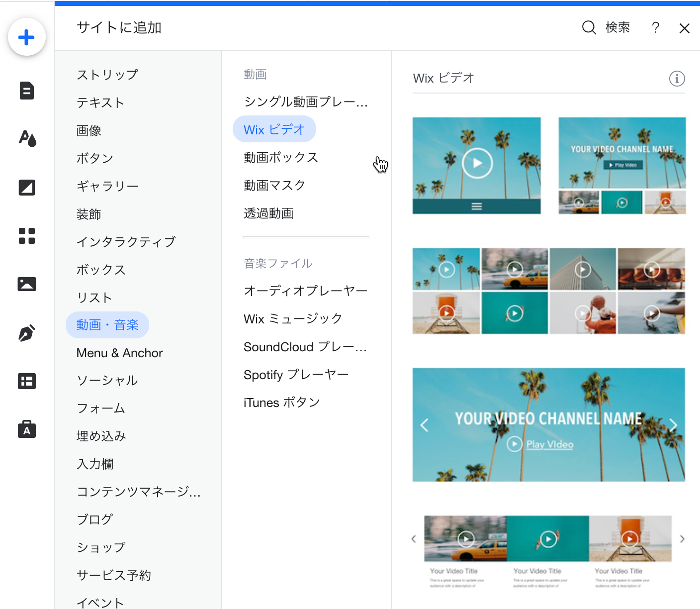Click the Wix Video info icon

[x=677, y=78]
